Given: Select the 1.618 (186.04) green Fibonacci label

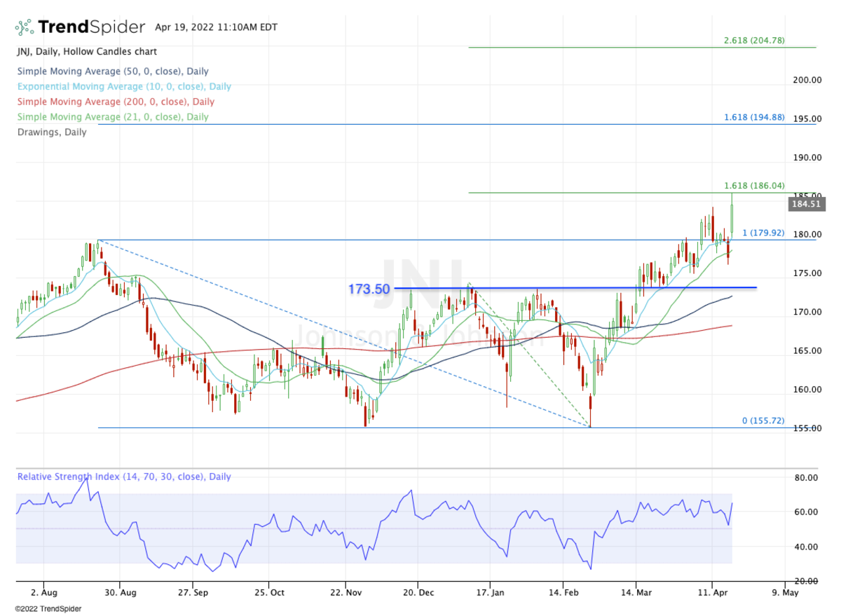Looking at the screenshot, I should pos(754,186).
